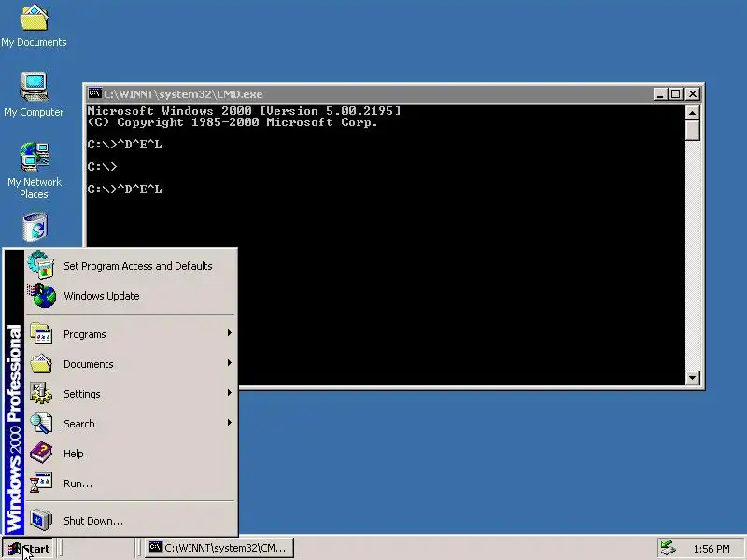The width and height of the screenshot is (747, 560).
Task: Click the Windows Update globe icon
Action: click(x=42, y=295)
